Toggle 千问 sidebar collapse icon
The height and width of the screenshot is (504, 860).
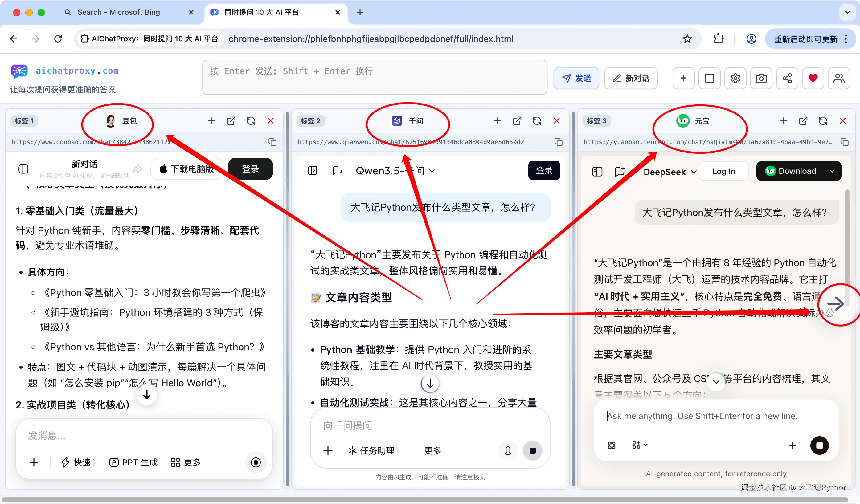coord(312,170)
